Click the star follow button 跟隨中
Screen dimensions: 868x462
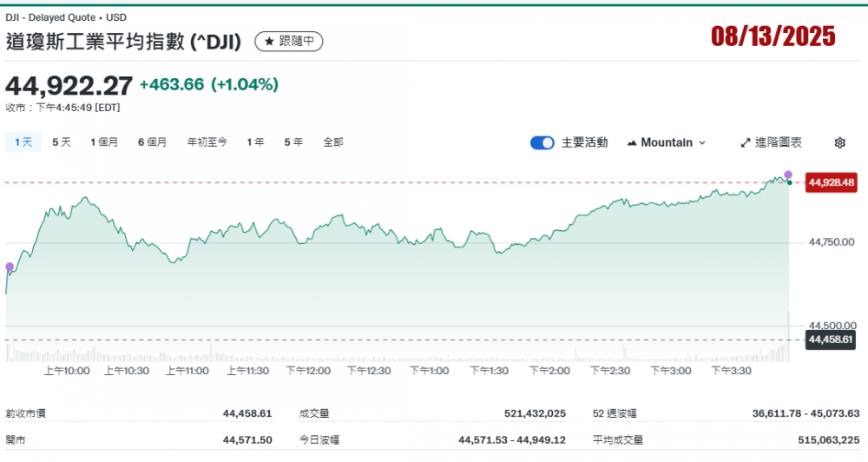288,41
